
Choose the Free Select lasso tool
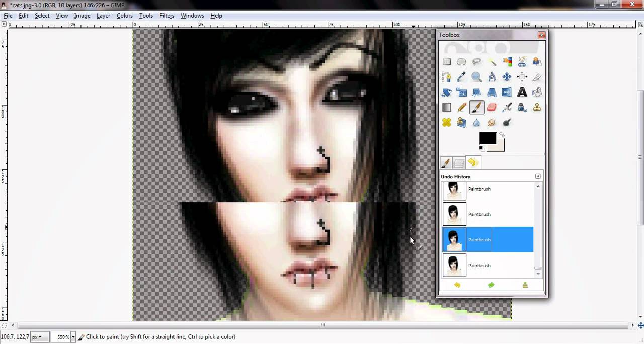tap(476, 62)
